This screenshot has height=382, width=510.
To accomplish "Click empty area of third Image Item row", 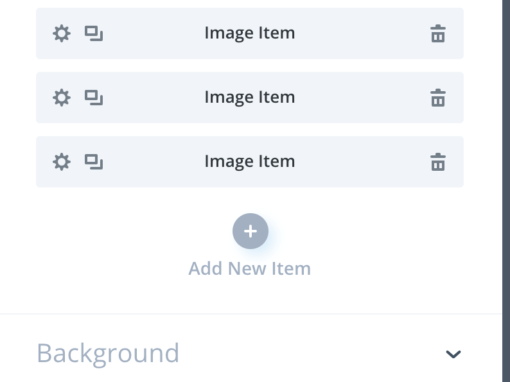I will click(360, 162).
